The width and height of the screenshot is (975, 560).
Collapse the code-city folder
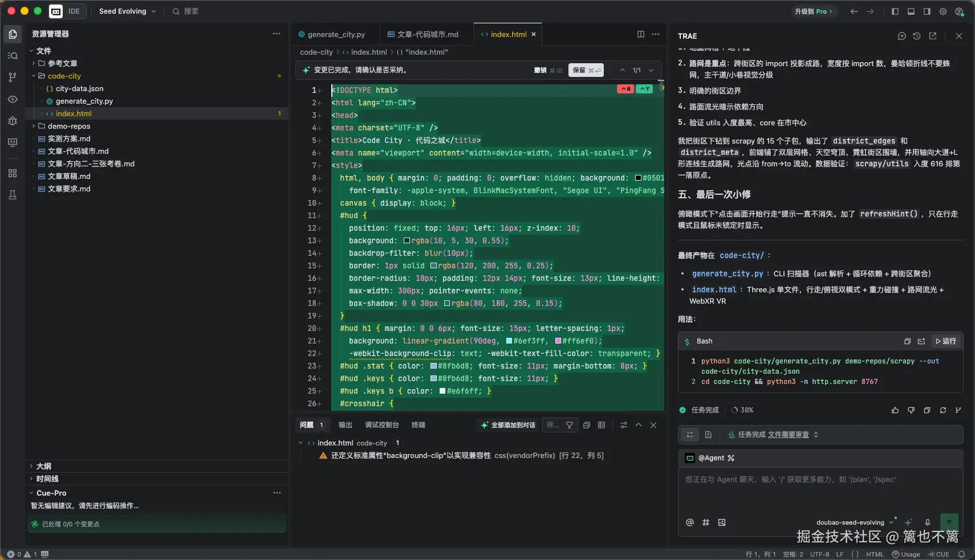[x=34, y=76]
